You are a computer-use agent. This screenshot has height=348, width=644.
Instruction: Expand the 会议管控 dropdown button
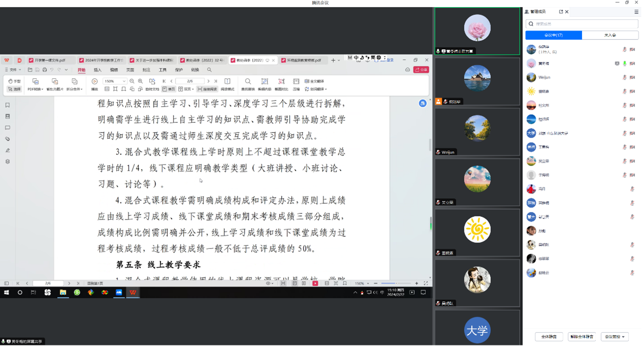(x=615, y=337)
